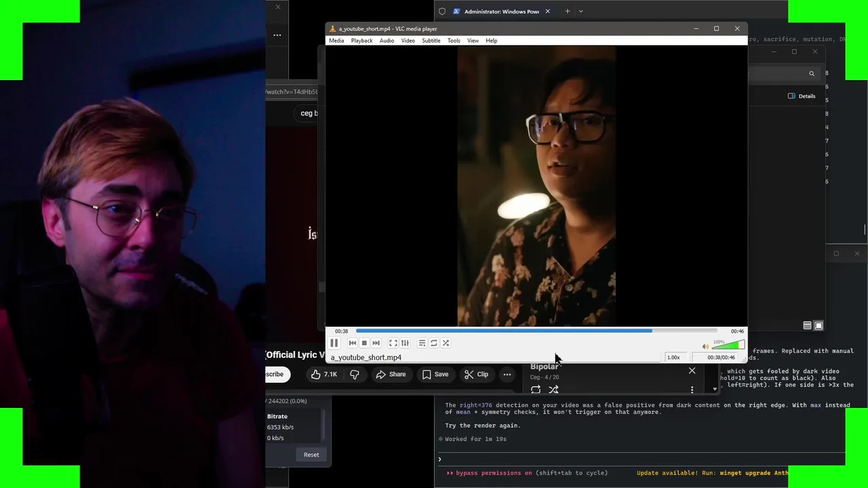Expand the terminal new-tab dropdown
The image size is (868, 488).
pyautogui.click(x=580, y=12)
